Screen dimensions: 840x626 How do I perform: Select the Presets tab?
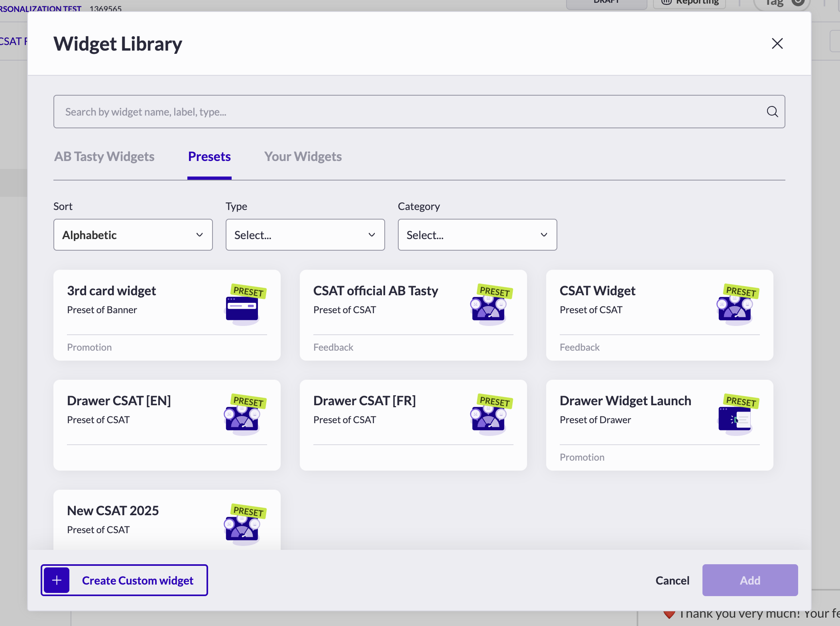(x=209, y=157)
